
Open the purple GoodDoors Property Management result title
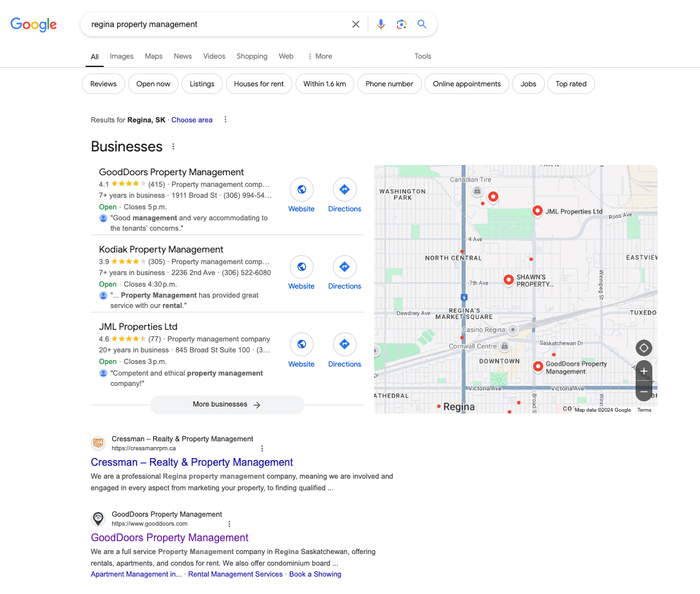[169, 538]
